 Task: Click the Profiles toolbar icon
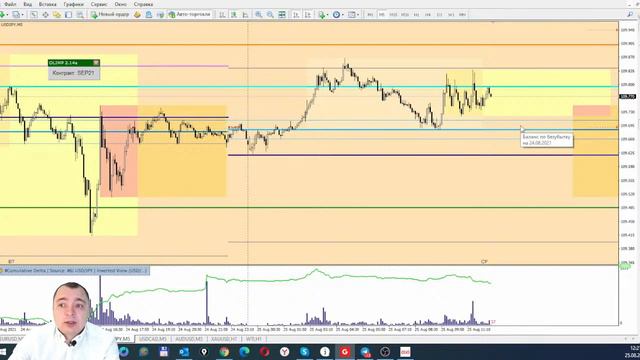(x=16, y=15)
